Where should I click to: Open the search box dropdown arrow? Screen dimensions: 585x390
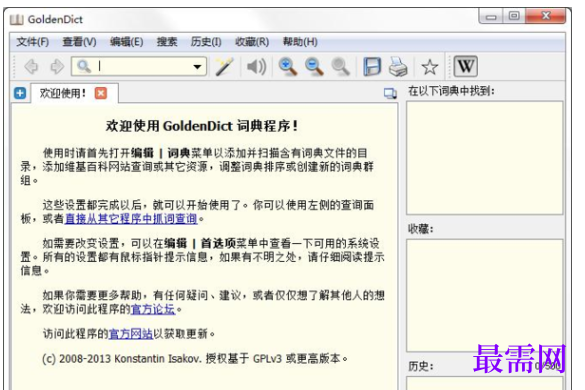pos(197,67)
